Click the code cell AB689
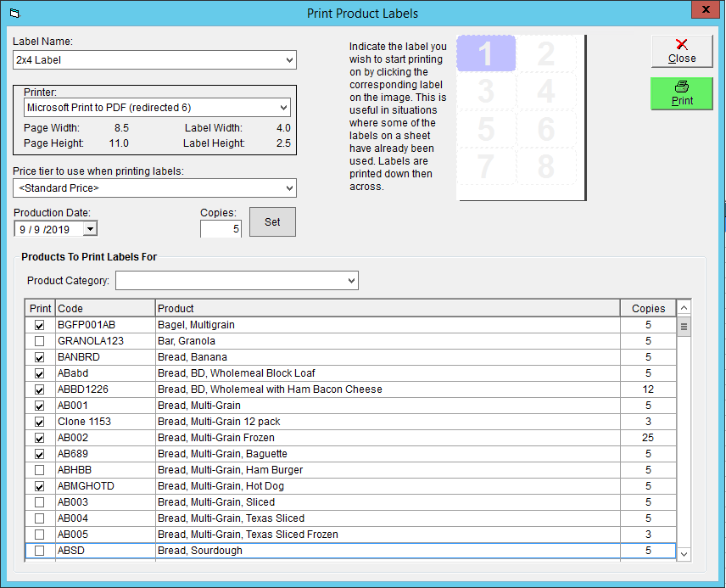Image resolution: width=726 pixels, height=588 pixels. coord(105,454)
